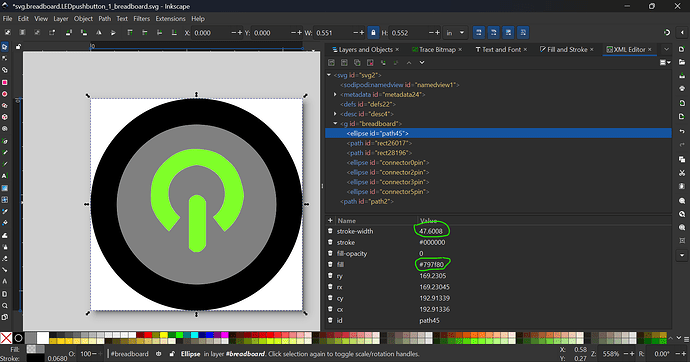Image resolution: width=690 pixels, height=362 pixels.
Task: Pick the cyan palette swatch
Action: coord(195,335)
